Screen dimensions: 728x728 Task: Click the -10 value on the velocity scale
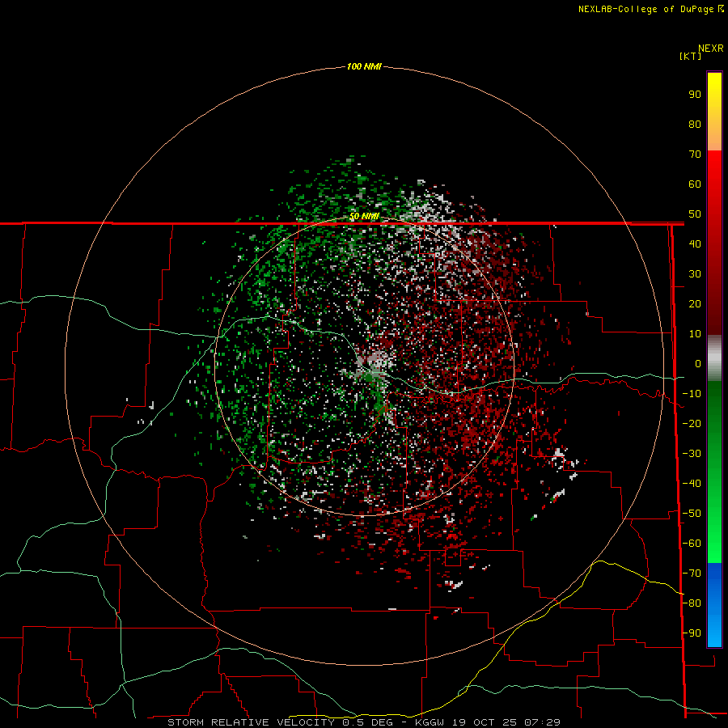(x=692, y=394)
